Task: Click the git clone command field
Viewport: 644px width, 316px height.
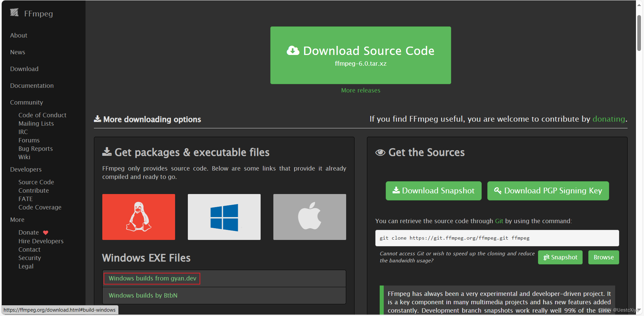Action: pos(497,238)
